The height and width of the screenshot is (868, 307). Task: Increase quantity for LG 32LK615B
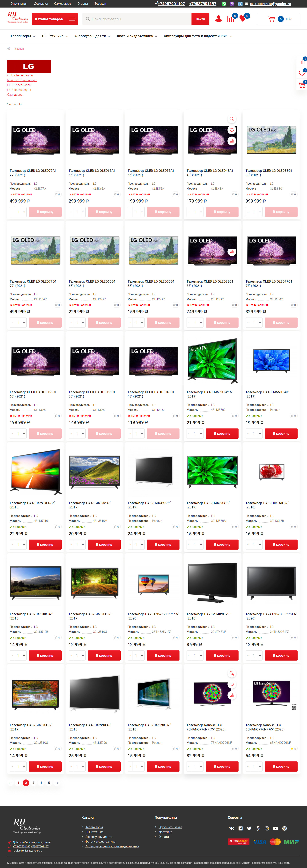(260, 544)
